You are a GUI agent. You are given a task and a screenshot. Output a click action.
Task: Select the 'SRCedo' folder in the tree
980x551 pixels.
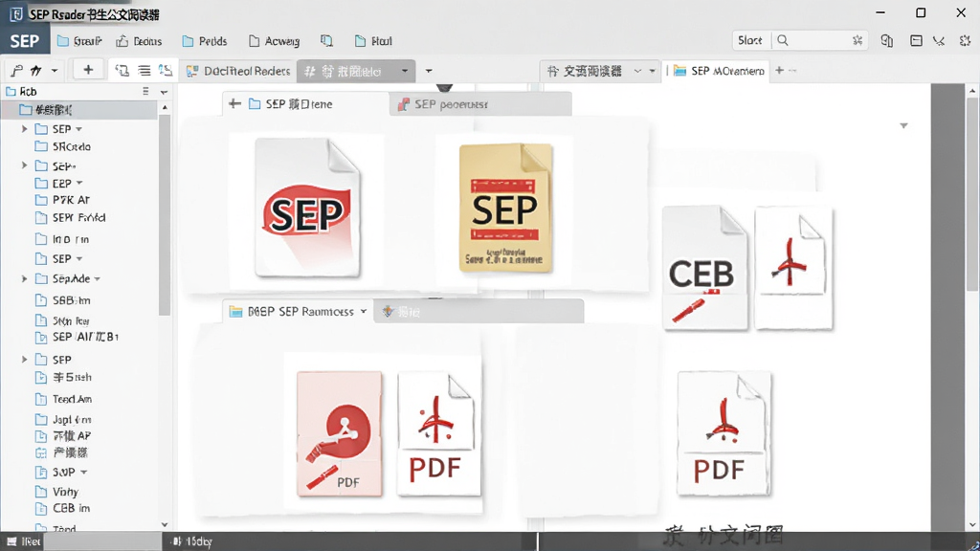(63, 146)
